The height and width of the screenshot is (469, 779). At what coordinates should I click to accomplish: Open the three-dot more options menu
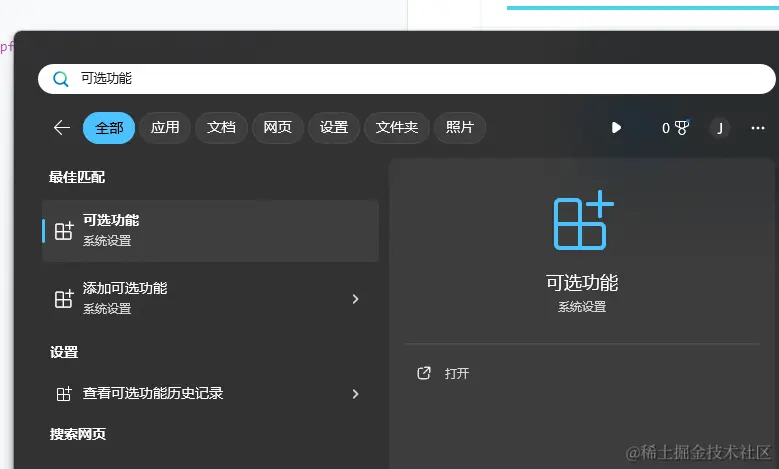point(758,128)
